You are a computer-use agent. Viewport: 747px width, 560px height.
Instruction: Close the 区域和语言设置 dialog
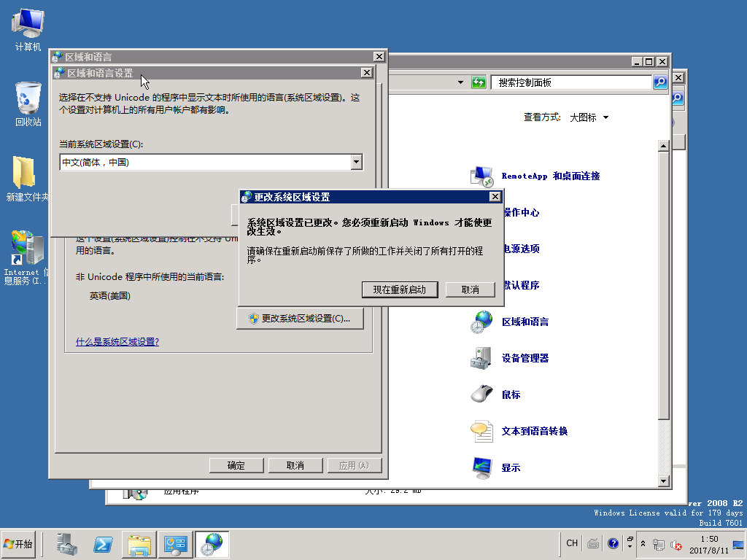point(366,72)
